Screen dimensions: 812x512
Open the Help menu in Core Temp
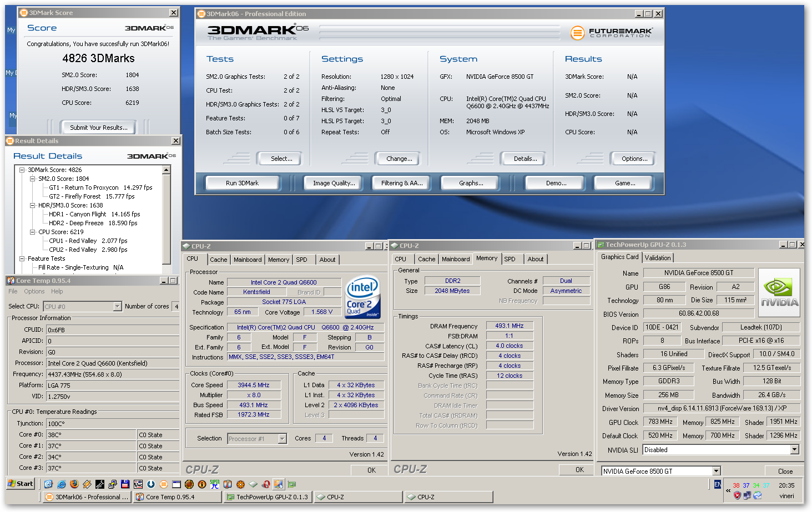point(57,291)
